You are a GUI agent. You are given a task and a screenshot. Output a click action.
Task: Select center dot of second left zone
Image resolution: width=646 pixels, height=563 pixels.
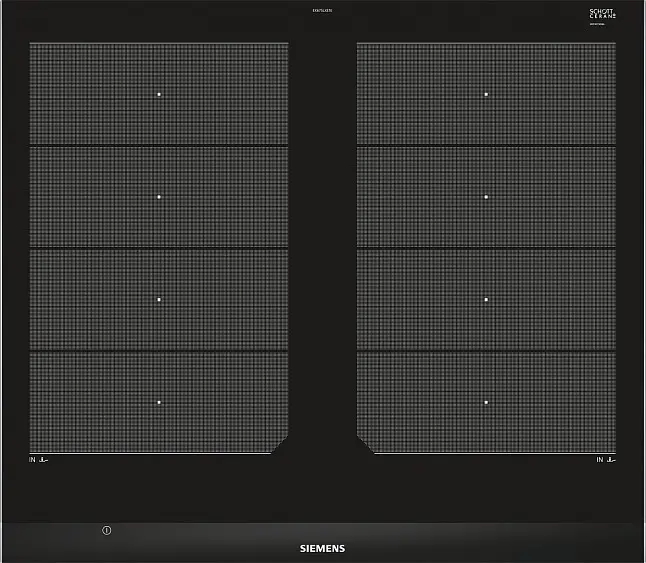(159, 197)
